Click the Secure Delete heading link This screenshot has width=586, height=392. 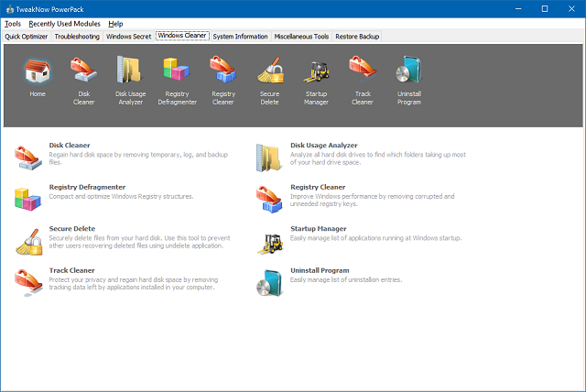click(72, 229)
